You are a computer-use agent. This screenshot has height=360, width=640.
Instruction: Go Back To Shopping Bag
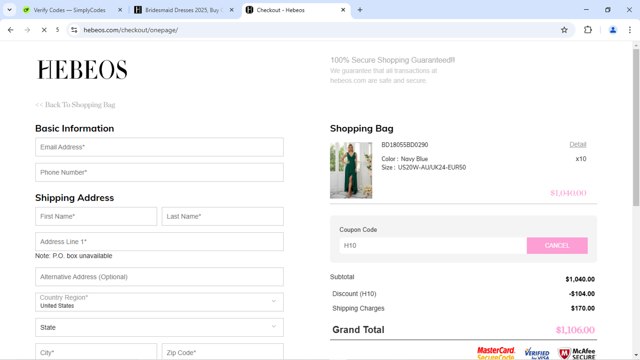point(75,105)
